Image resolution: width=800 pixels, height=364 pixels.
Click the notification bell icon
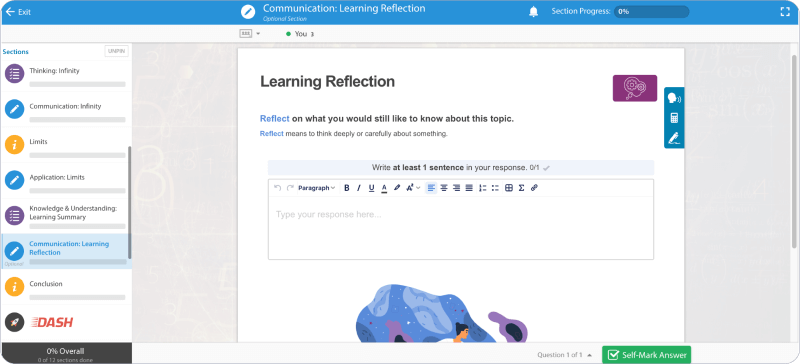coord(534,12)
